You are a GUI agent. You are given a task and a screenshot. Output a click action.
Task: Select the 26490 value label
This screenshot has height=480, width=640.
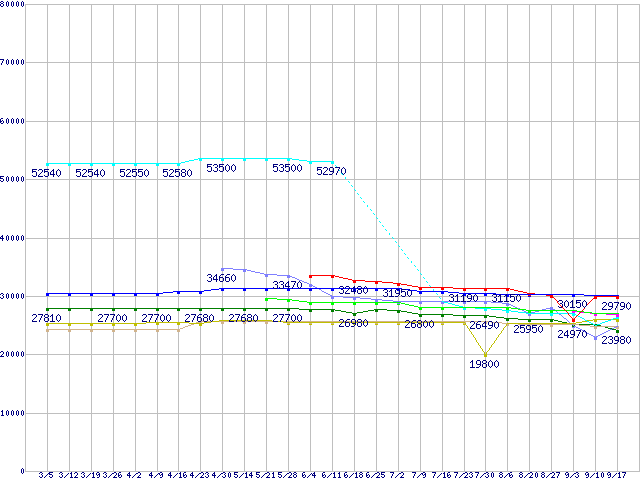484,326
